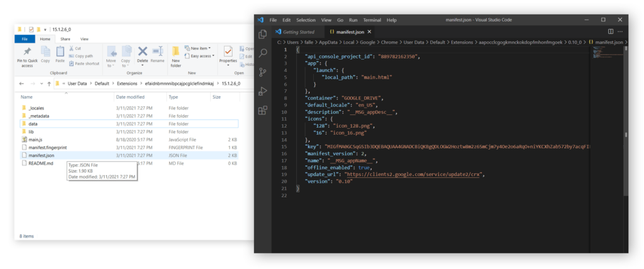Click the Properties icon in the ribbon
Screen dimensions: 644x269
point(228,52)
